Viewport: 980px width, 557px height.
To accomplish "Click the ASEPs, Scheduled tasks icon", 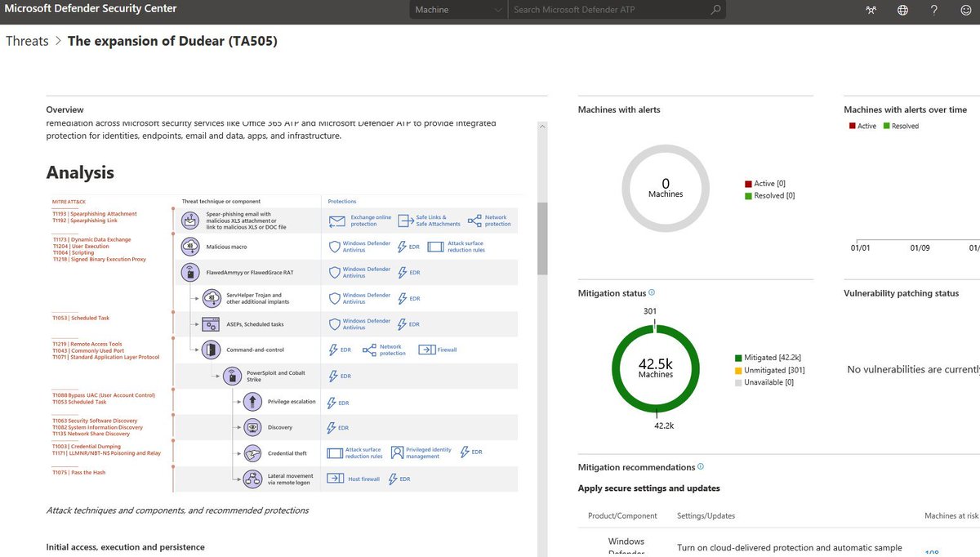I will pyautogui.click(x=211, y=324).
